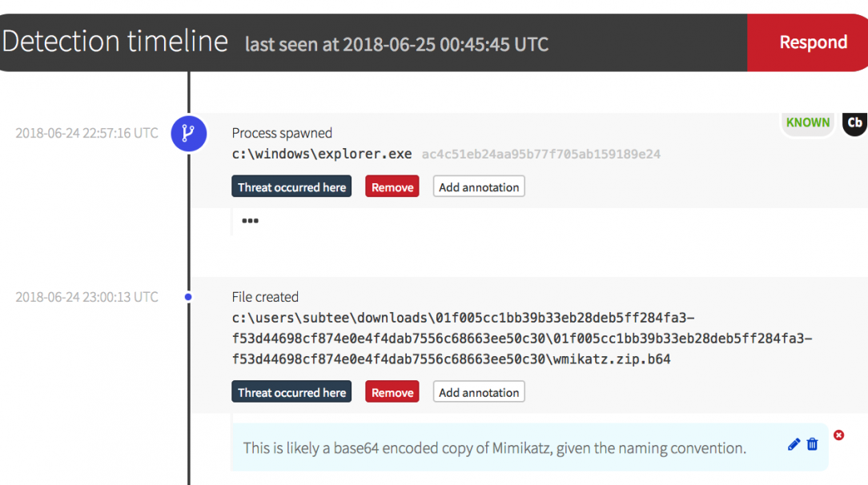
Task: Click the Cb Carbon Black badge icon
Action: (x=854, y=122)
